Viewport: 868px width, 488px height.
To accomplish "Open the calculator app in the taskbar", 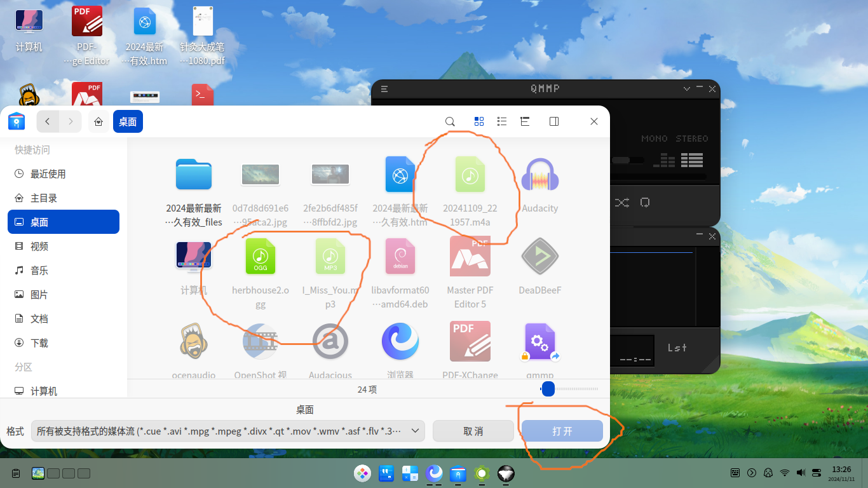I will pyautogui.click(x=410, y=473).
